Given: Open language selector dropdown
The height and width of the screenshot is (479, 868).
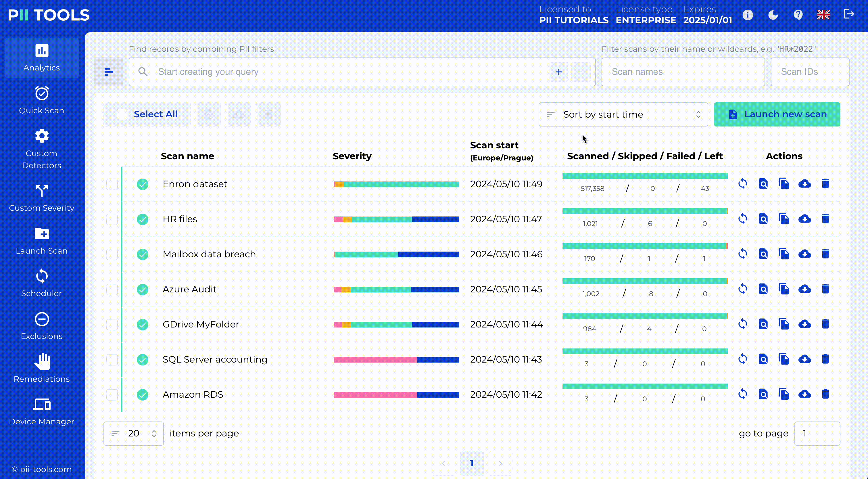Looking at the screenshot, I should [x=824, y=15].
